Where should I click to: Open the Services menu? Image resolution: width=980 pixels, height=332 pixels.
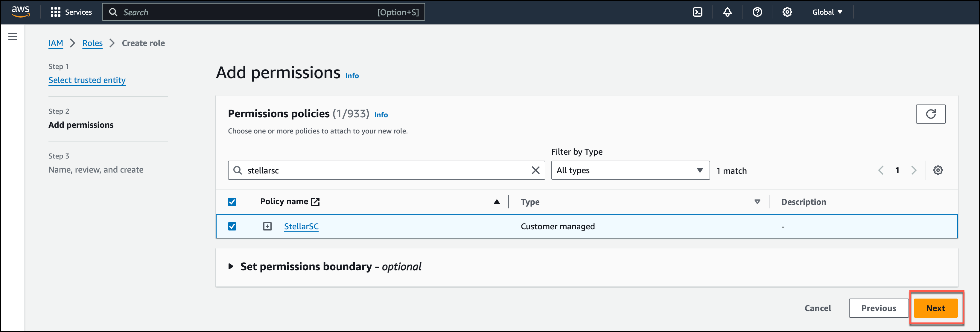71,12
